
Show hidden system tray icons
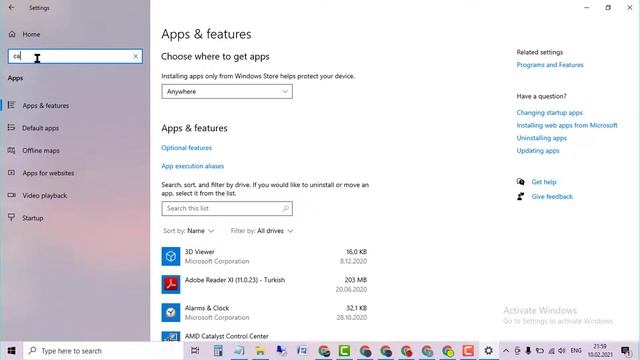(506, 351)
